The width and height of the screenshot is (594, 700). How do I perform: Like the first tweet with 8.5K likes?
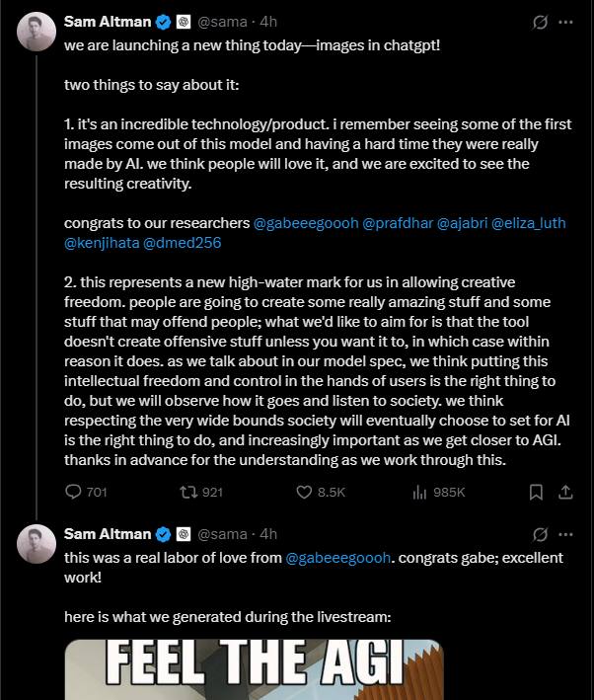point(305,492)
